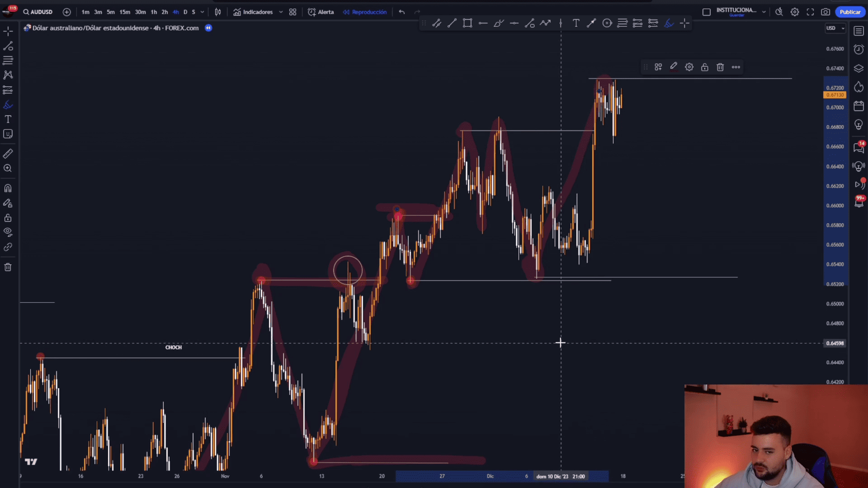Click the replay rewind badge beside symbol title
Viewport: 868px width, 488px height.
point(208,28)
